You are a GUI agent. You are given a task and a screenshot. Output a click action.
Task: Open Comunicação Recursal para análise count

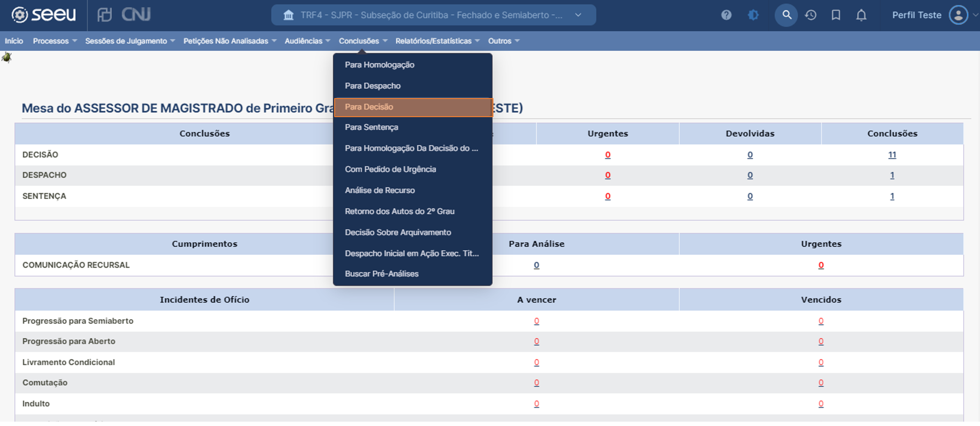click(537, 265)
